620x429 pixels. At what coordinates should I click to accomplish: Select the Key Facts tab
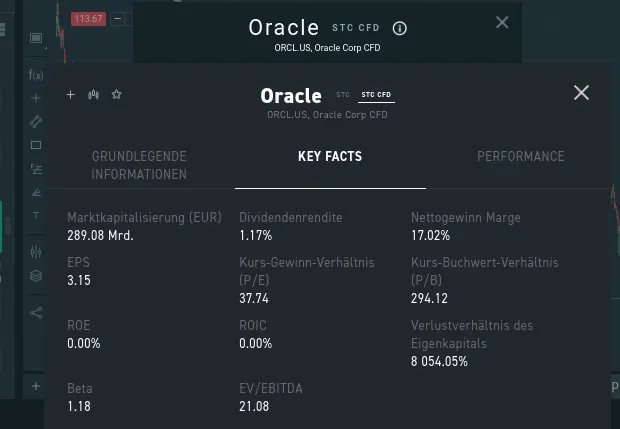click(330, 157)
